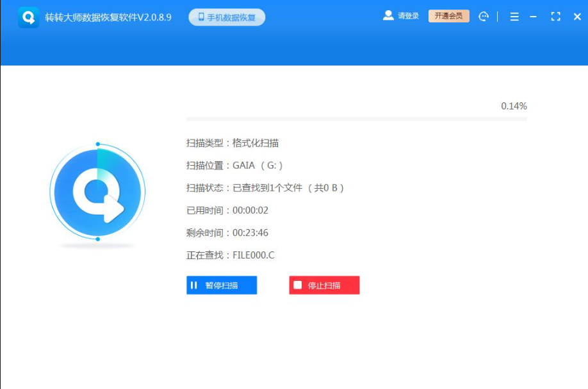Image resolution: width=588 pixels, height=389 pixels.
Task: Open the customer service chat icon
Action: point(484,17)
